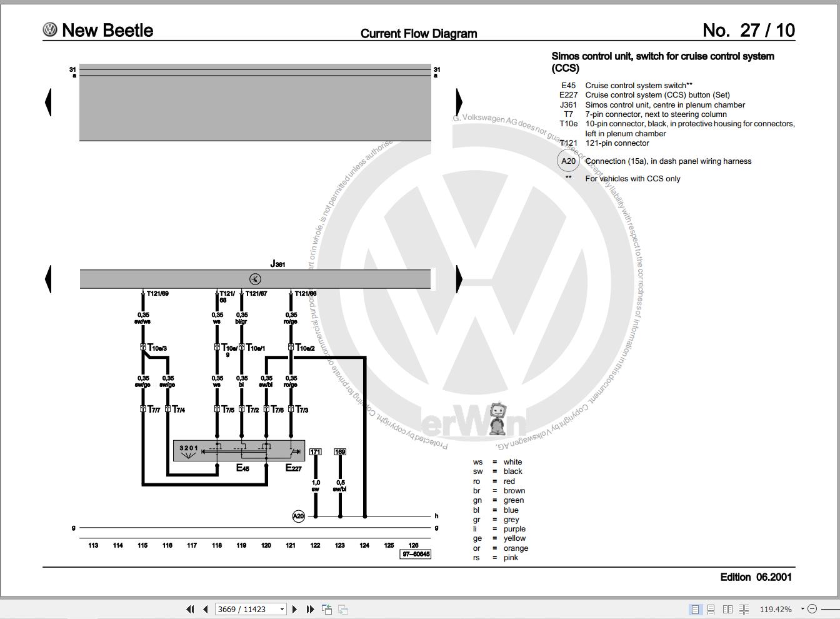This screenshot has width=840, height=619.
Task: Go to the previous page
Action: point(205,609)
